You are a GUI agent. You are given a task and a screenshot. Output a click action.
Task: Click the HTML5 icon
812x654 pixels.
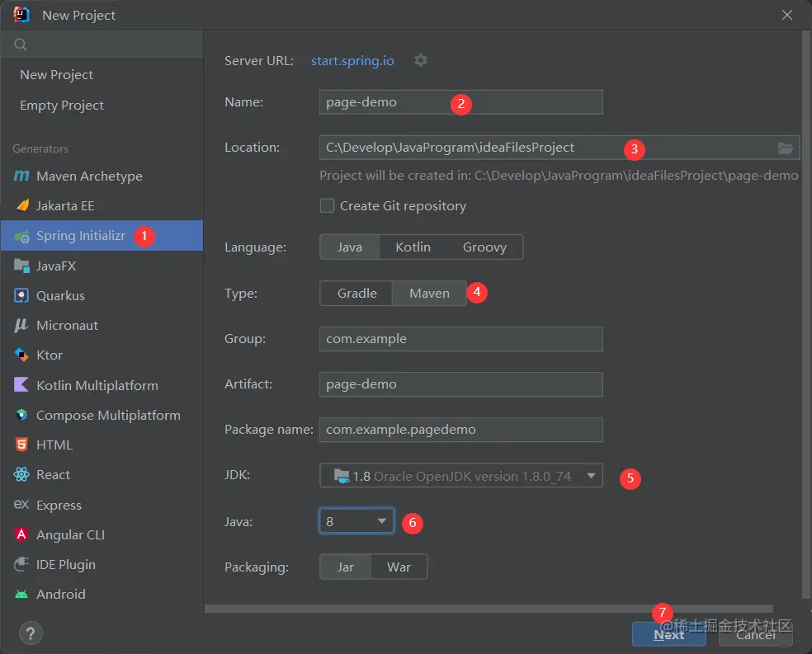tap(21, 445)
